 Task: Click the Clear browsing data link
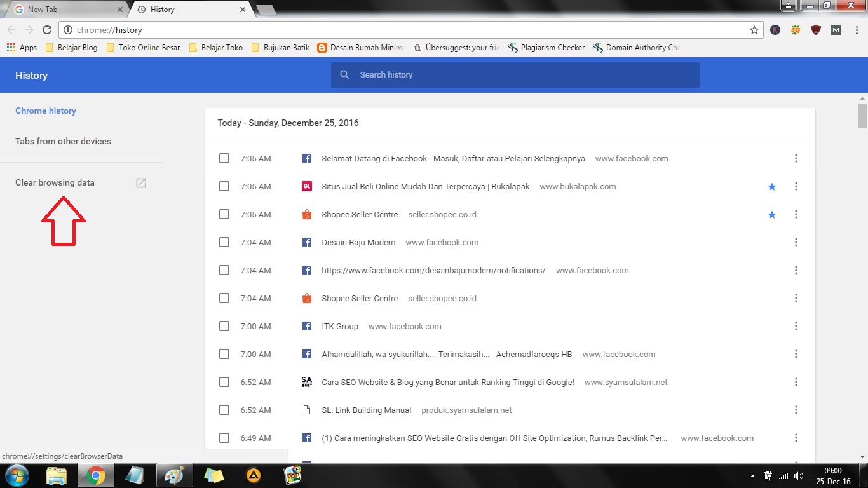(55, 182)
